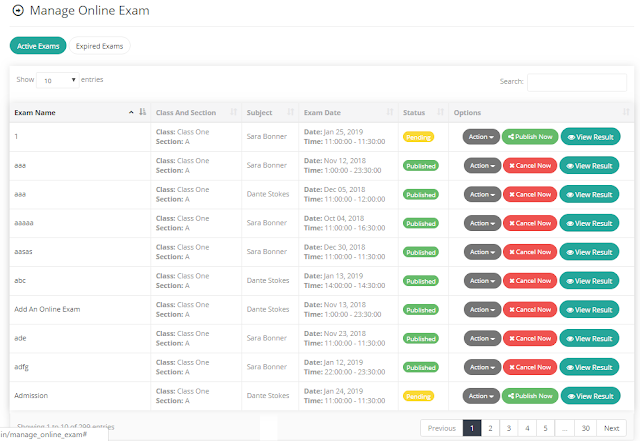Switch to the Active Exams tab
This screenshot has width=640, height=441.
pos(38,46)
